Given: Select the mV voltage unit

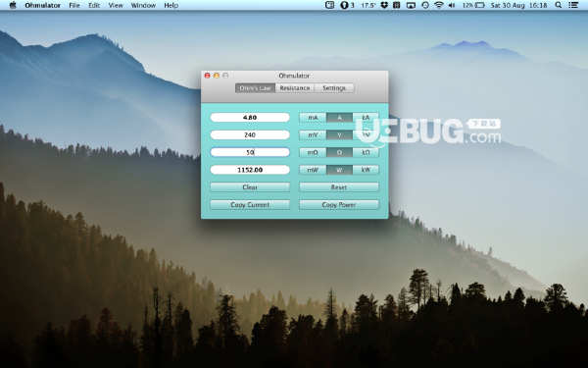Looking at the screenshot, I should coord(313,134).
